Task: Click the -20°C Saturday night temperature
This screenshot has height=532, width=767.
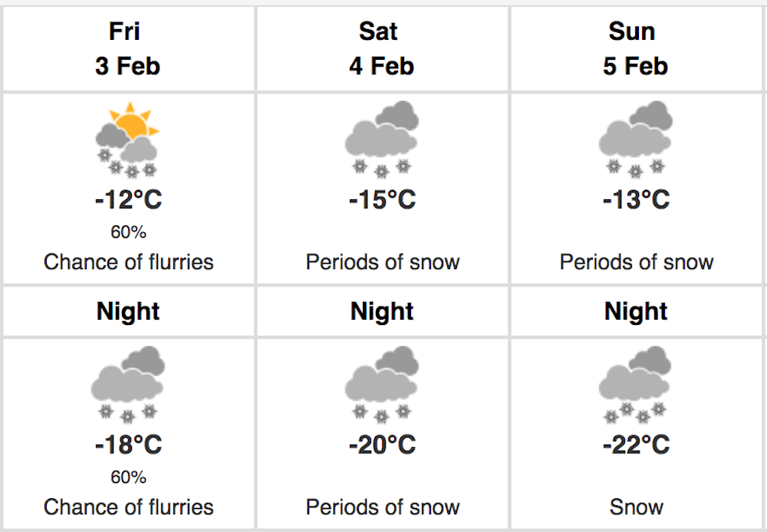Action: [382, 445]
